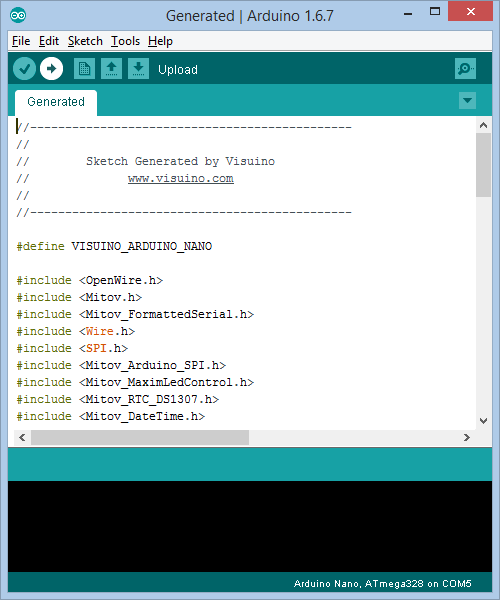Click the Mitov.h include line
The image size is (500, 600).
click(x=79, y=297)
